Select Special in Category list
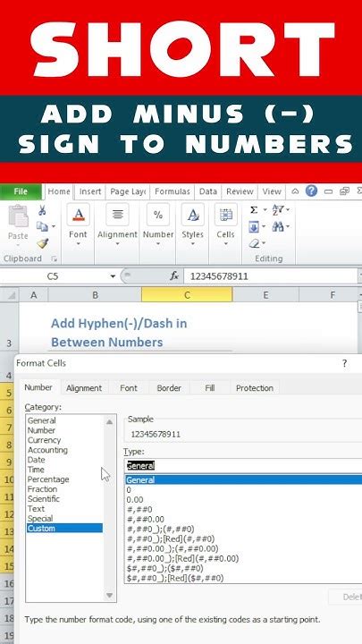Viewport: 362px width, 644px height. point(40,519)
